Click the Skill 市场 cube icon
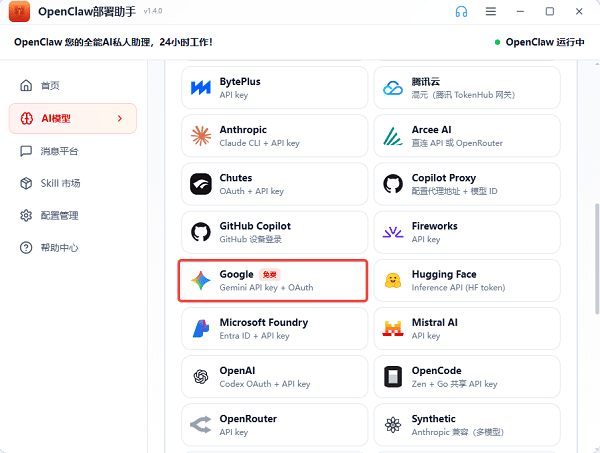 (26, 183)
